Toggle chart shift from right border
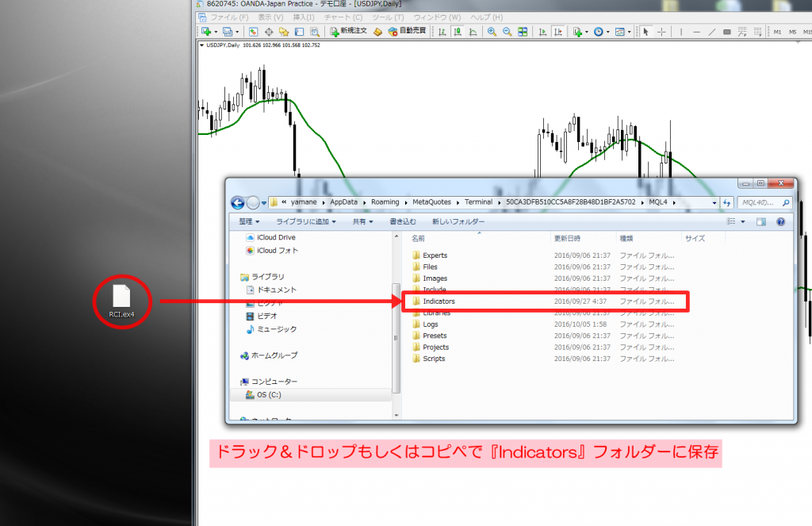Viewport: 812px width, 526px height. [x=557, y=32]
